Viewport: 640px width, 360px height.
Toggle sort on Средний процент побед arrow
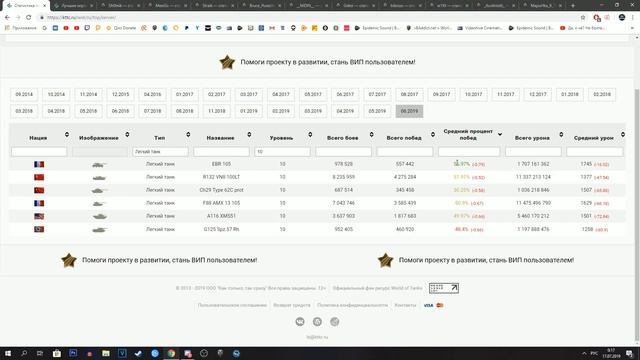click(500, 134)
